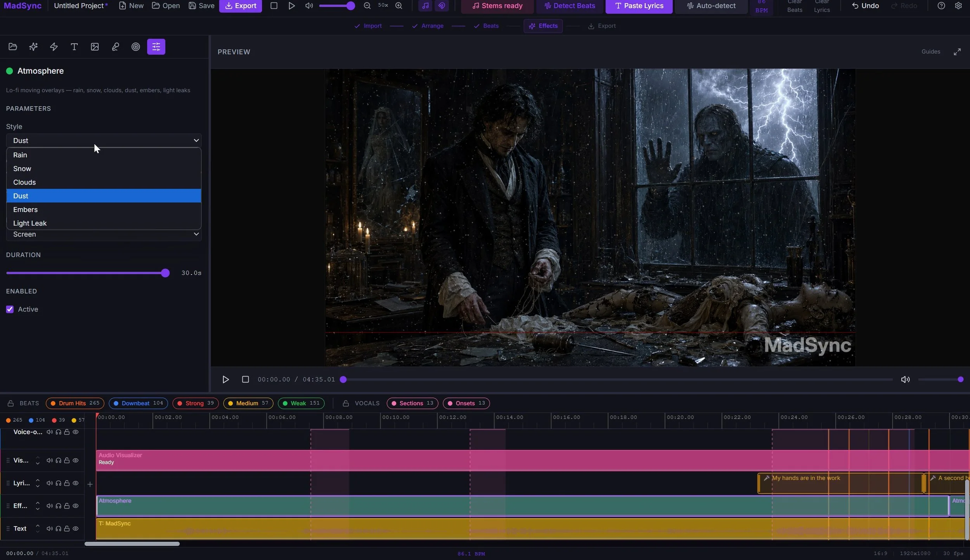Click the top toolbar speaker volume icon

point(309,6)
